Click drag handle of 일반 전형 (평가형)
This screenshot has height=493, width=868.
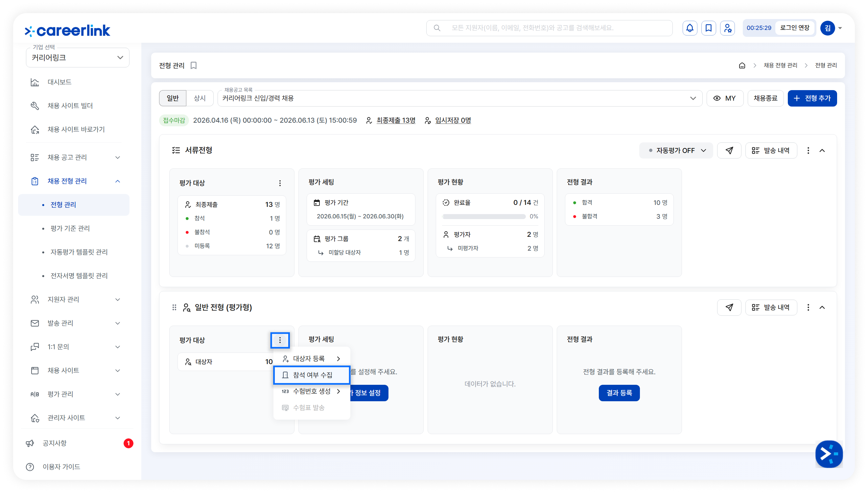174,308
